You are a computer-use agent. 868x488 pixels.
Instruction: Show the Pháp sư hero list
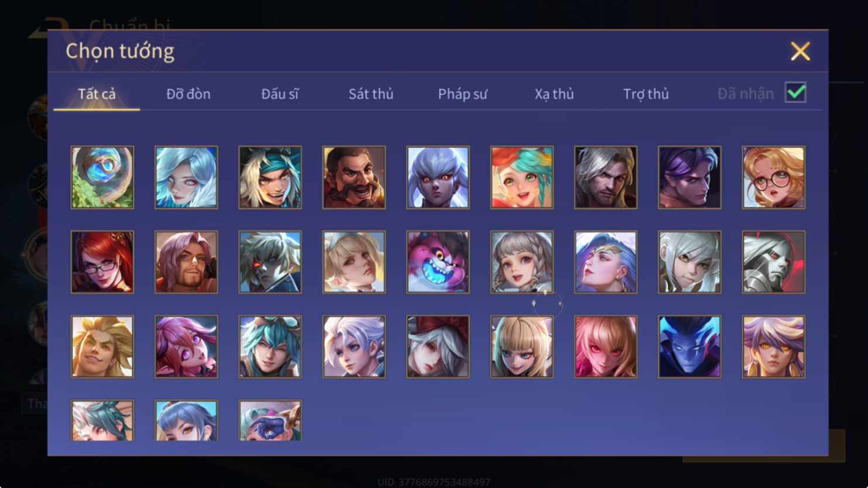(462, 94)
